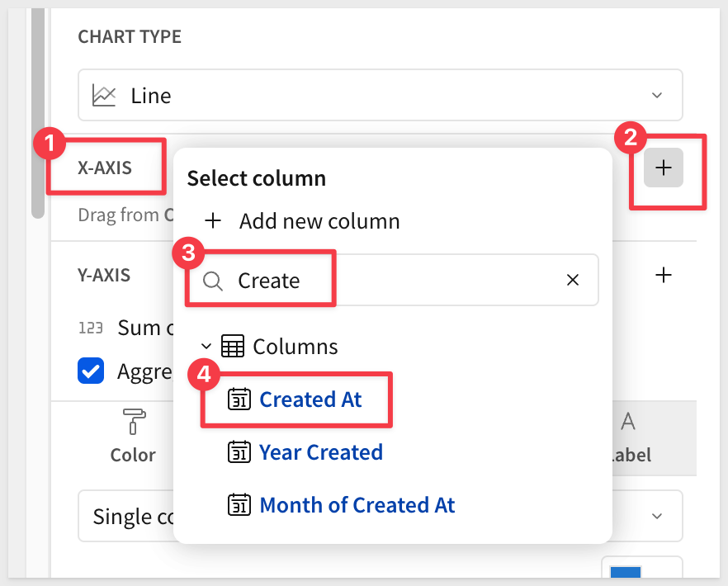
Task: Click the calendar icon beside Created At
Action: pyautogui.click(x=239, y=399)
